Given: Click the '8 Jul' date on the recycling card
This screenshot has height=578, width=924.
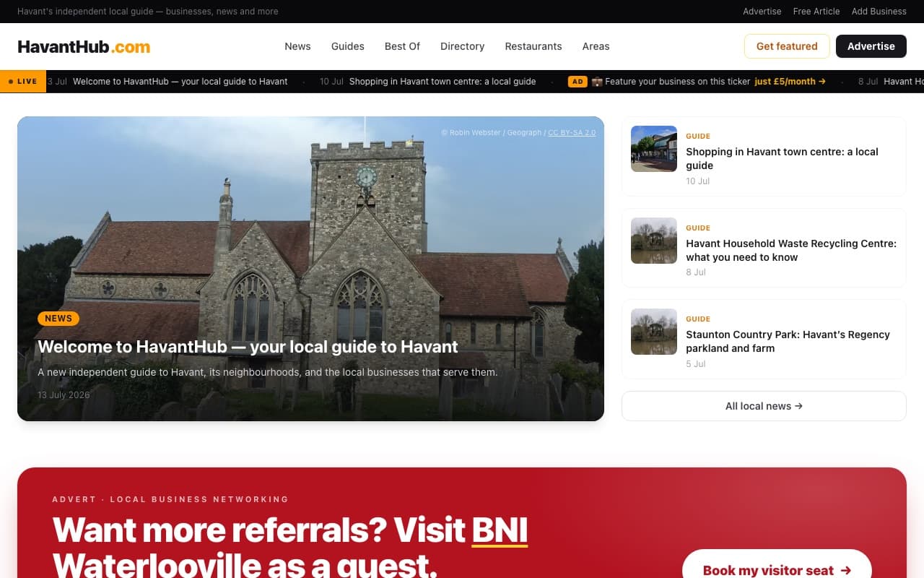Looking at the screenshot, I should click(696, 272).
